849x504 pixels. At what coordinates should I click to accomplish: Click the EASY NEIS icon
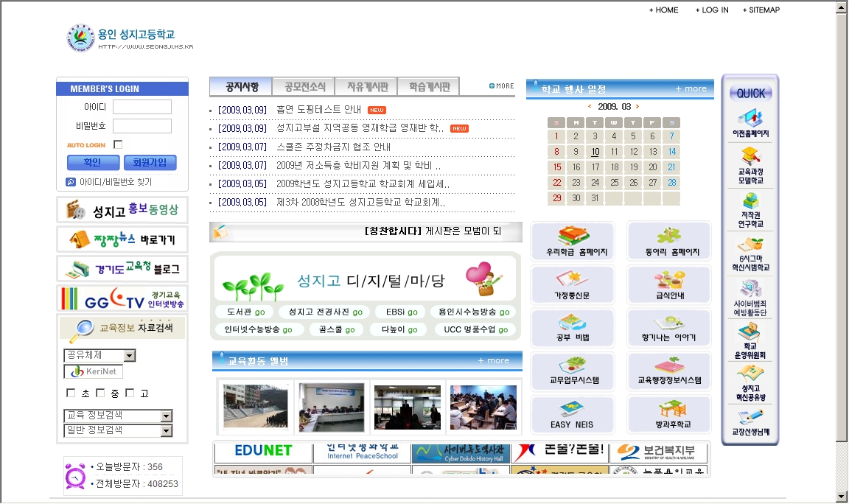[572, 414]
